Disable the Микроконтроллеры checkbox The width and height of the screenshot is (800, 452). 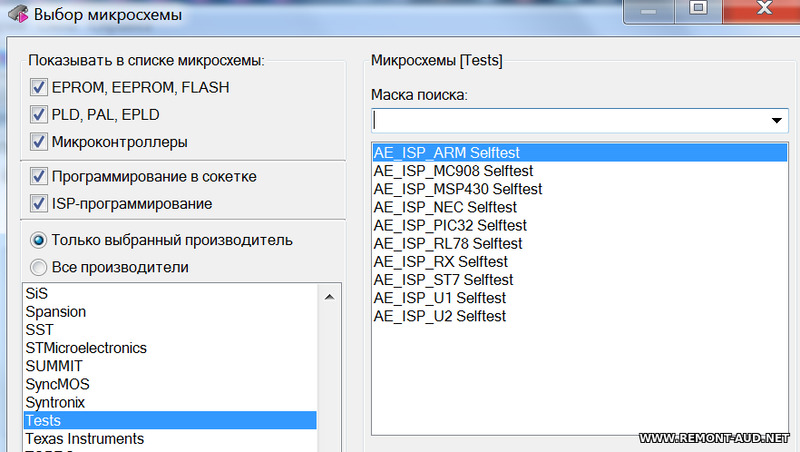[39, 141]
